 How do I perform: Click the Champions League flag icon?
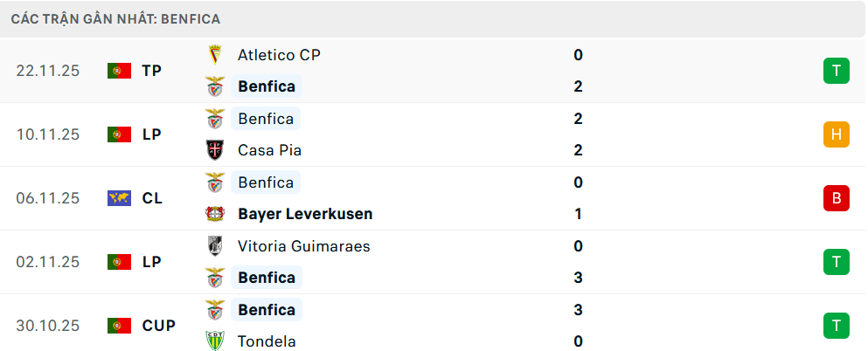click(119, 198)
